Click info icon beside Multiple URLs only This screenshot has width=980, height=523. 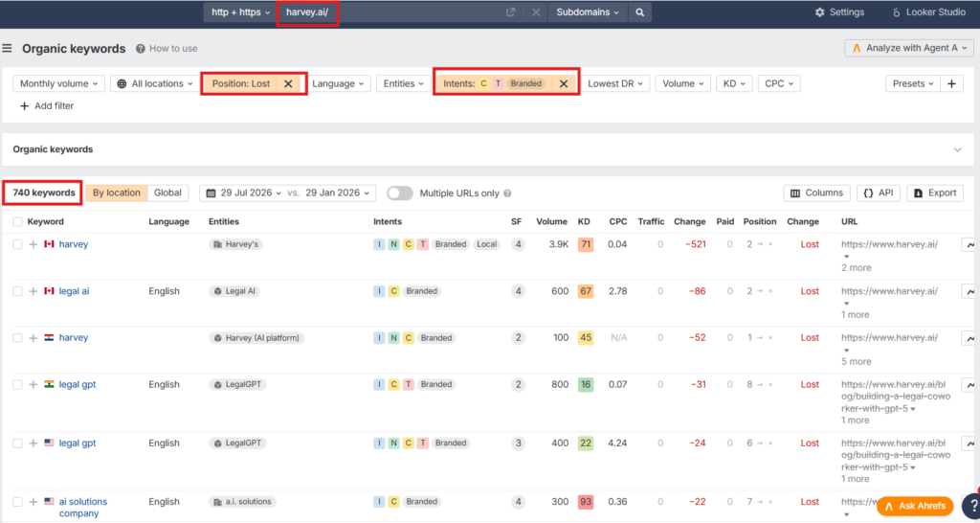[507, 193]
